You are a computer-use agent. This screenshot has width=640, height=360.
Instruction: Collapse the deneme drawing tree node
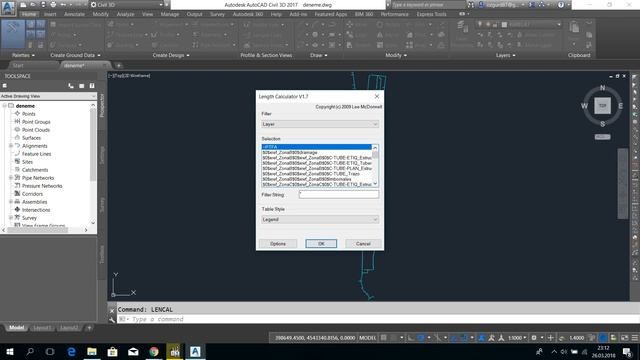coord(4,106)
